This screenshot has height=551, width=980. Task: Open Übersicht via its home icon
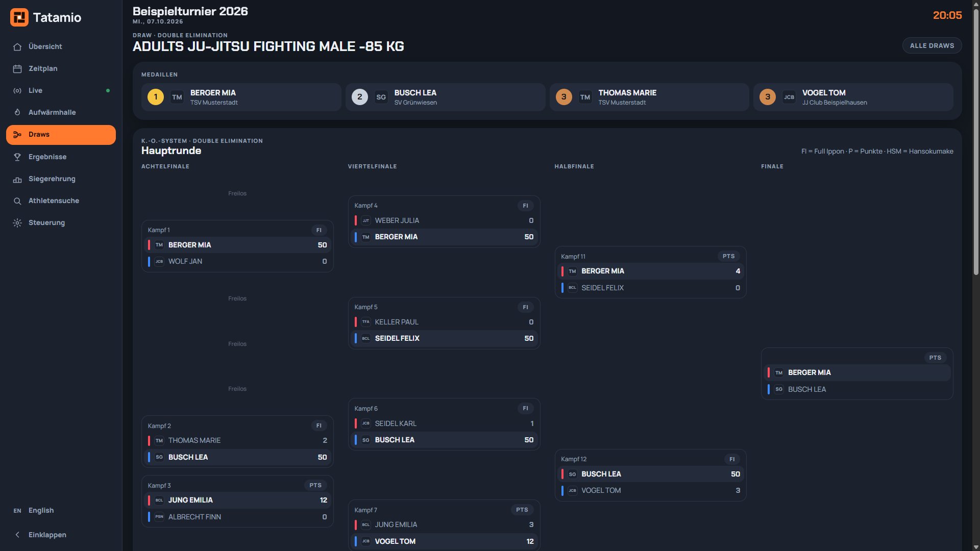click(x=17, y=47)
